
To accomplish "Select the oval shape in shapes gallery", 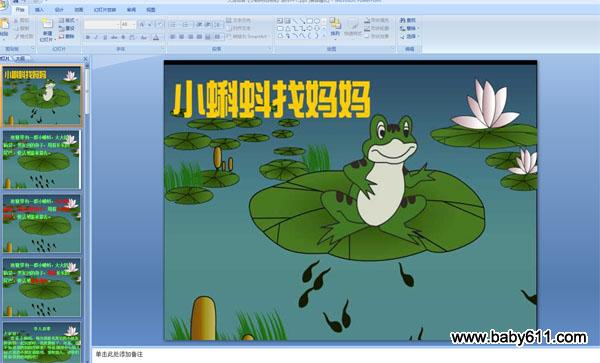I will [317, 21].
